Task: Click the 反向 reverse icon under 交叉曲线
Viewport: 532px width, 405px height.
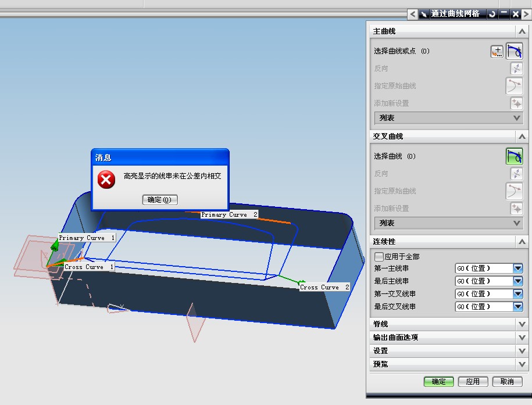Action: (515, 173)
